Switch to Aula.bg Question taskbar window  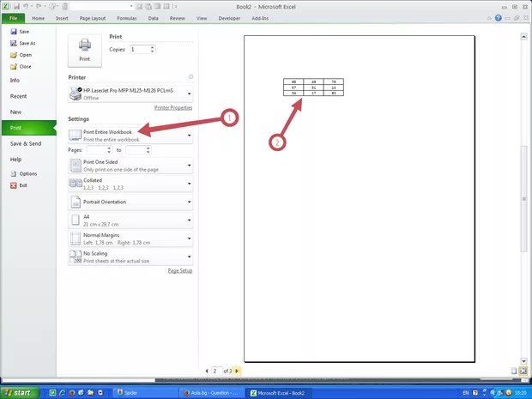(211, 393)
